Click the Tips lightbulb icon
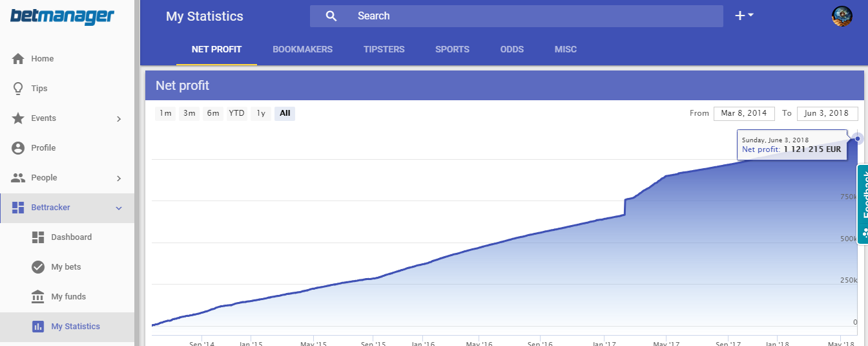868x346 pixels. [18, 89]
